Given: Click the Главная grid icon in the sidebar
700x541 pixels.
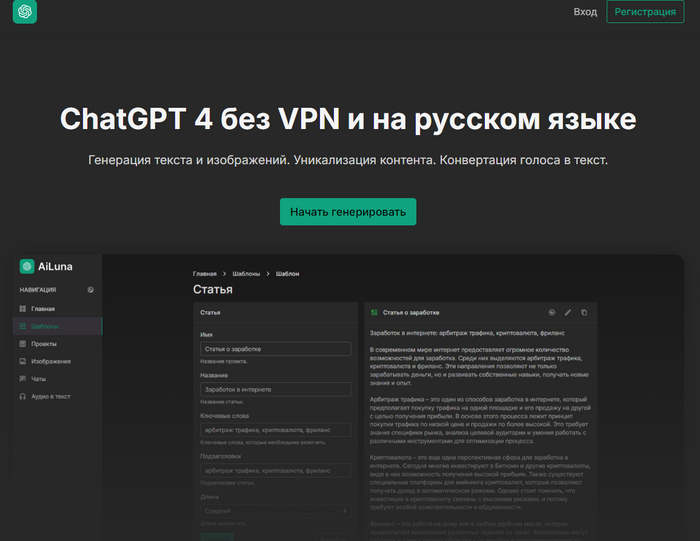Looking at the screenshot, I should 23,308.
